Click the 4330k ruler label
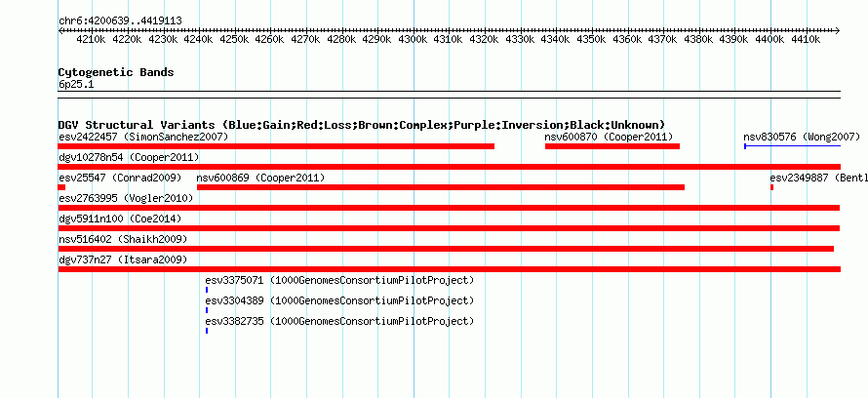This screenshot has height=398, width=868. (x=521, y=40)
